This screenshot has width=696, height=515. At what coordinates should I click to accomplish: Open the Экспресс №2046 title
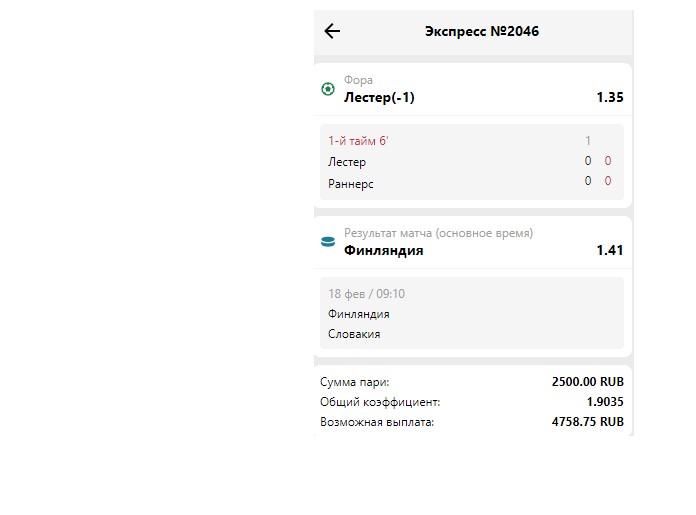[482, 32]
